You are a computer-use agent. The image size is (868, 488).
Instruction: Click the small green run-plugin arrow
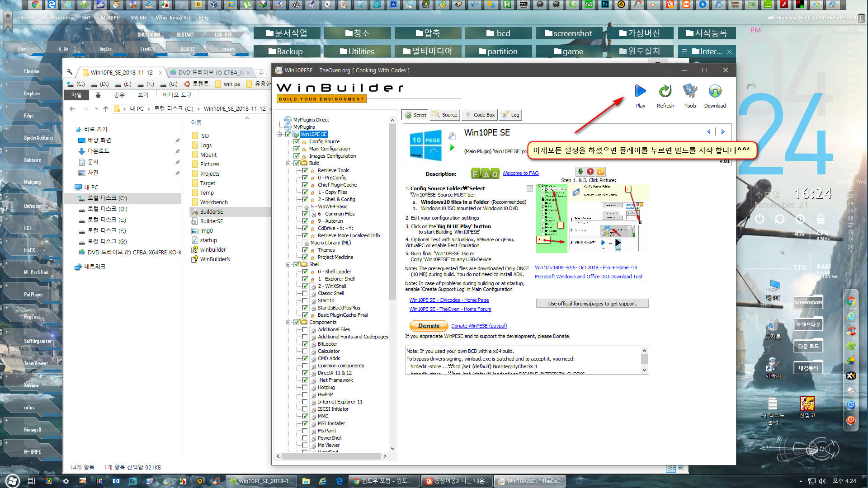click(x=452, y=147)
